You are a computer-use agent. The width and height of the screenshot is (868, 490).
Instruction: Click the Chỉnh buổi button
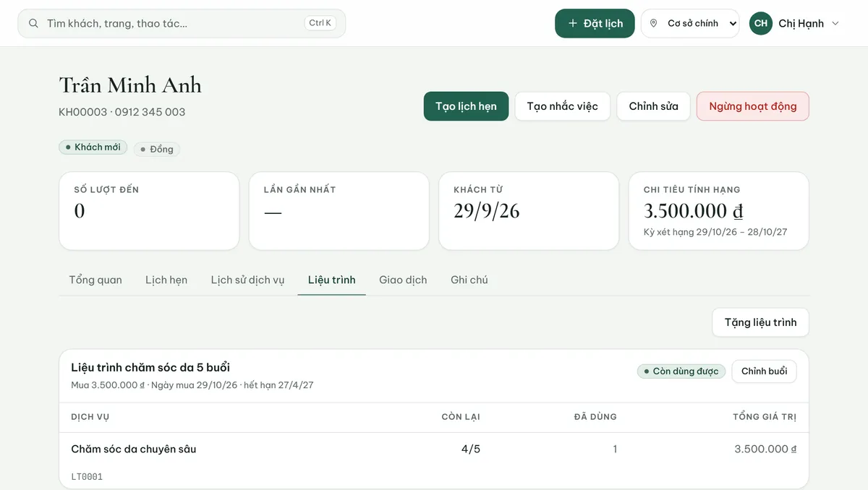coord(764,371)
